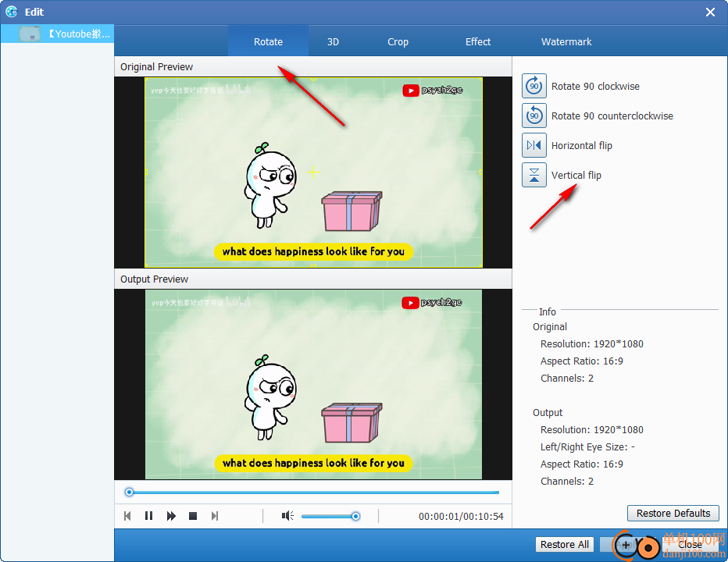The width and height of the screenshot is (728, 562).
Task: Click the yellow crosshair in original preview
Action: 313,173
